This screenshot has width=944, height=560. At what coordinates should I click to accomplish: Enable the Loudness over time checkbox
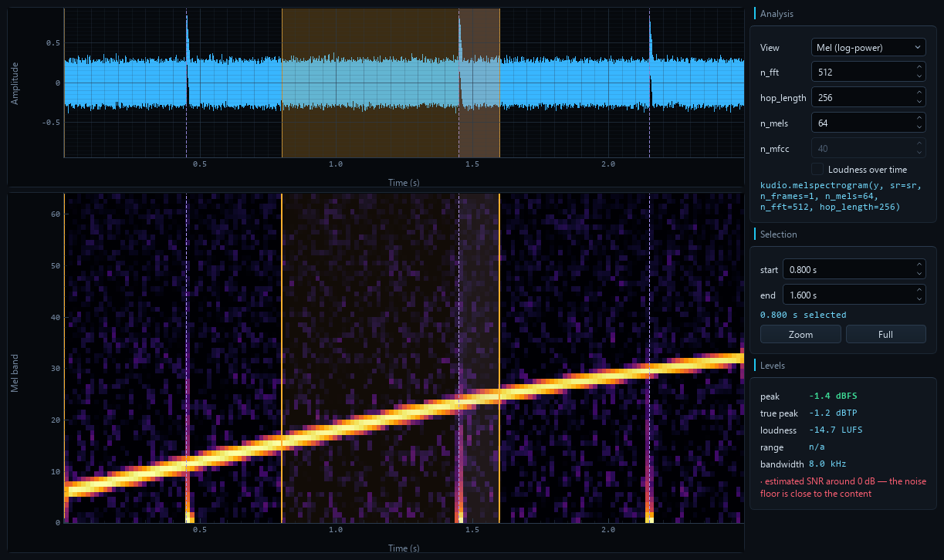point(817,169)
